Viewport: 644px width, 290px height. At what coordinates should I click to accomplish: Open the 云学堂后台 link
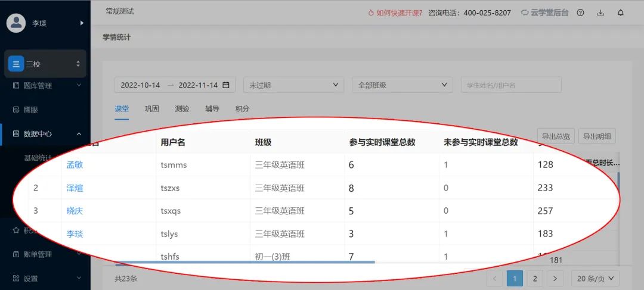[x=544, y=13]
